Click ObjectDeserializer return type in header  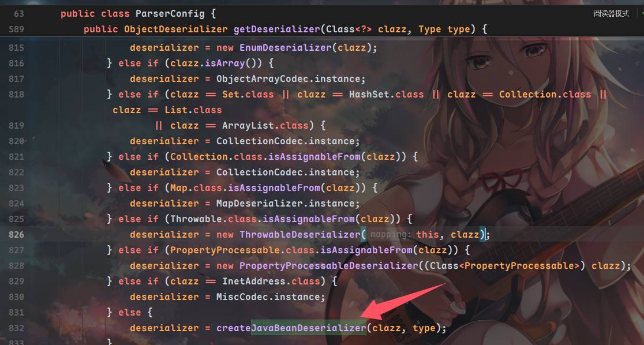tap(176, 29)
